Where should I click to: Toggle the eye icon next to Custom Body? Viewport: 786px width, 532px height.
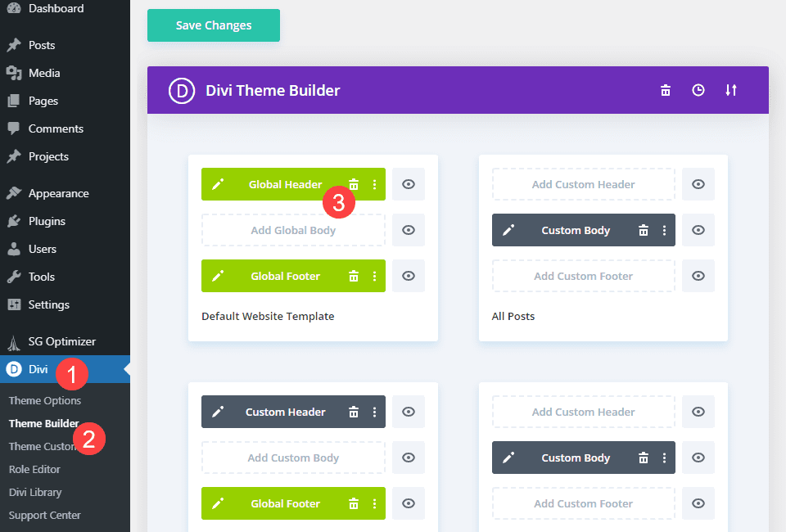click(698, 230)
